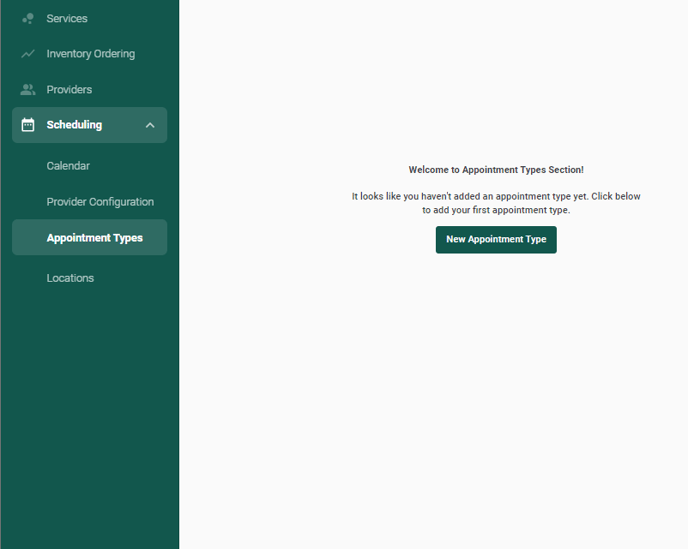This screenshot has height=549, width=688.
Task: Click the Services bubbles icon
Action: (28, 18)
